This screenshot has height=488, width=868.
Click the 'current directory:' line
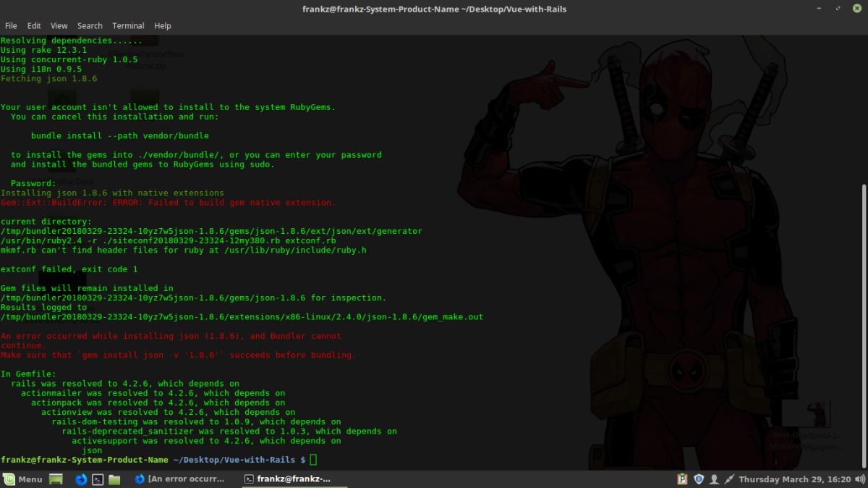click(46, 222)
